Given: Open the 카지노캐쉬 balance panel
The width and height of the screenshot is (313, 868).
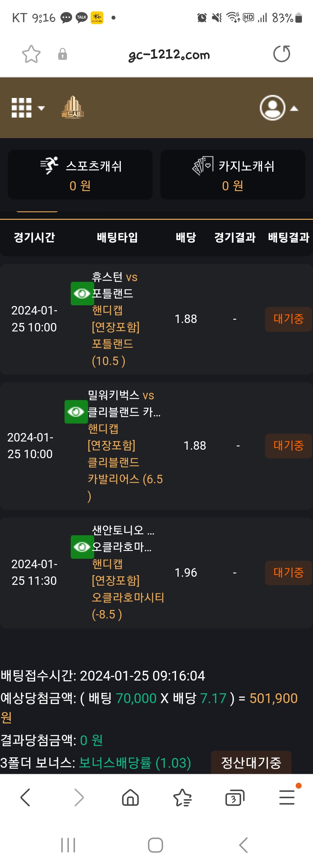Looking at the screenshot, I should (232, 174).
